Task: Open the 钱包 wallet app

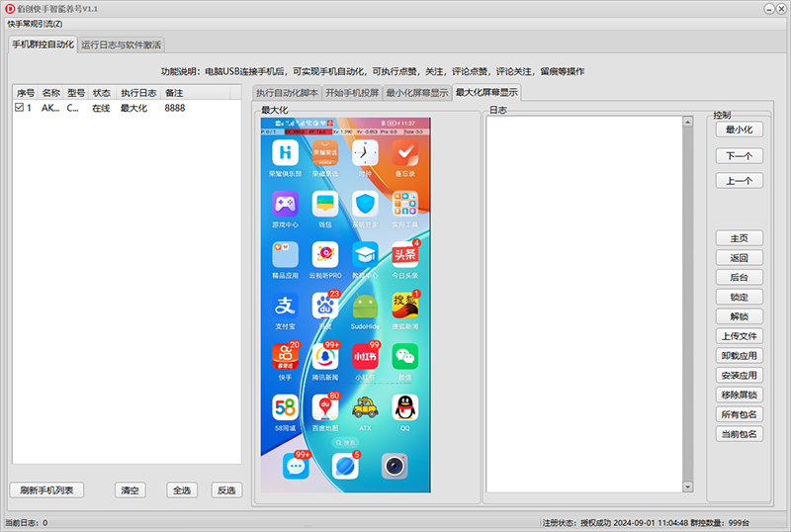Action: [x=325, y=204]
